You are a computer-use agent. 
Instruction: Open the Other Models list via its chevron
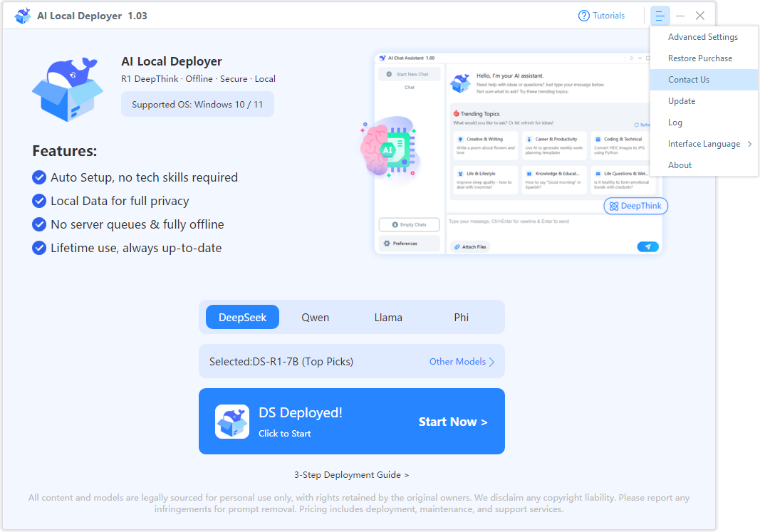490,361
